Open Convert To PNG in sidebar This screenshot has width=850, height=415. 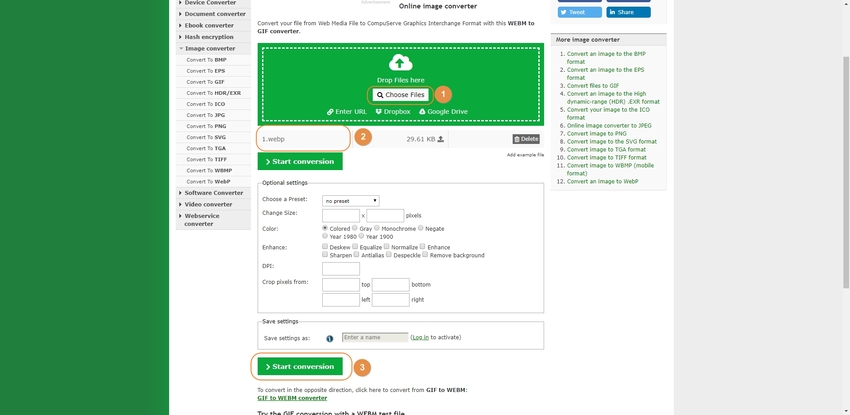point(207,126)
